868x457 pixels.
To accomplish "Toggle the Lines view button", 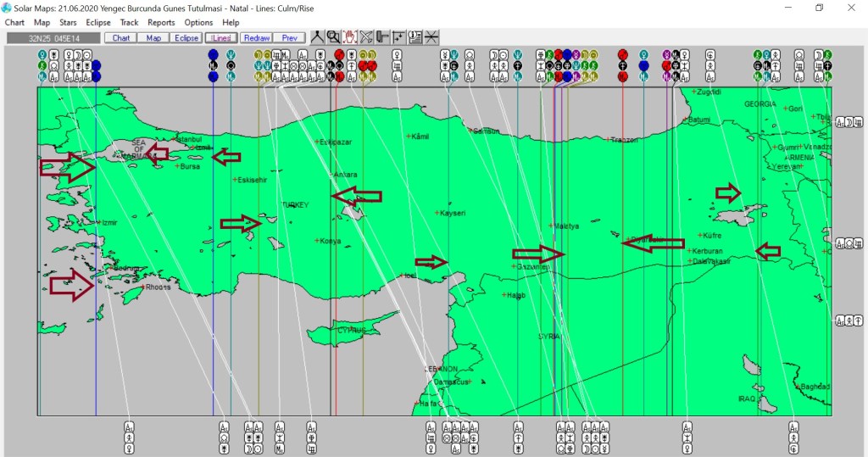I will pos(220,38).
